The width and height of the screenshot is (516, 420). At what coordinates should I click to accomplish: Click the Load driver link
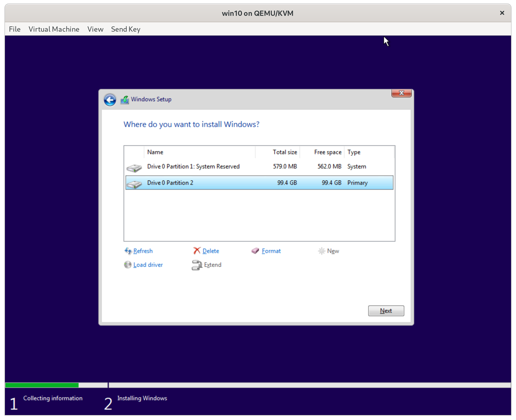click(148, 265)
